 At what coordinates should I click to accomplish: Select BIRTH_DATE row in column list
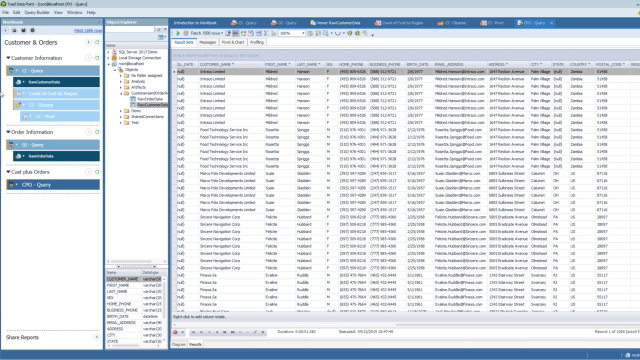(135, 316)
